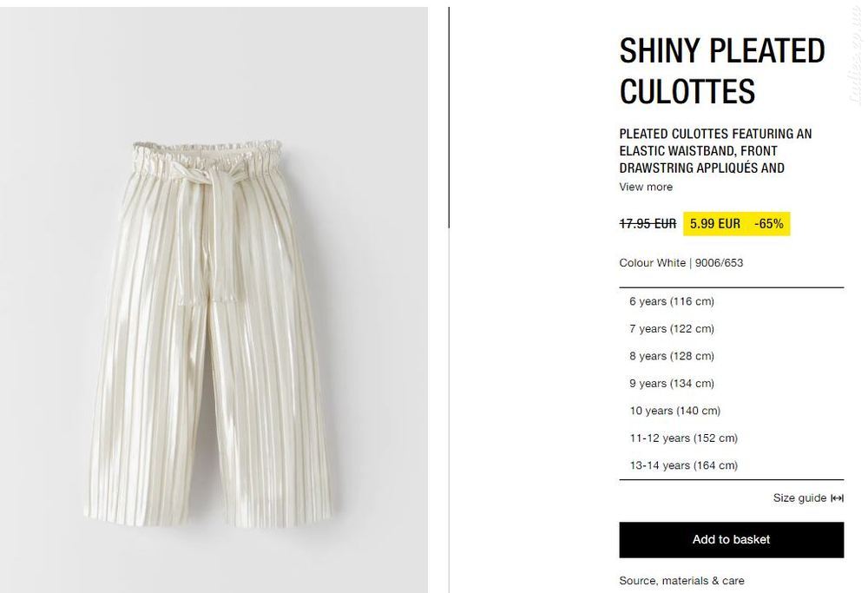Image resolution: width=868 pixels, height=593 pixels.
Task: Choose the 9 years (134 cm) size
Action: click(731, 384)
